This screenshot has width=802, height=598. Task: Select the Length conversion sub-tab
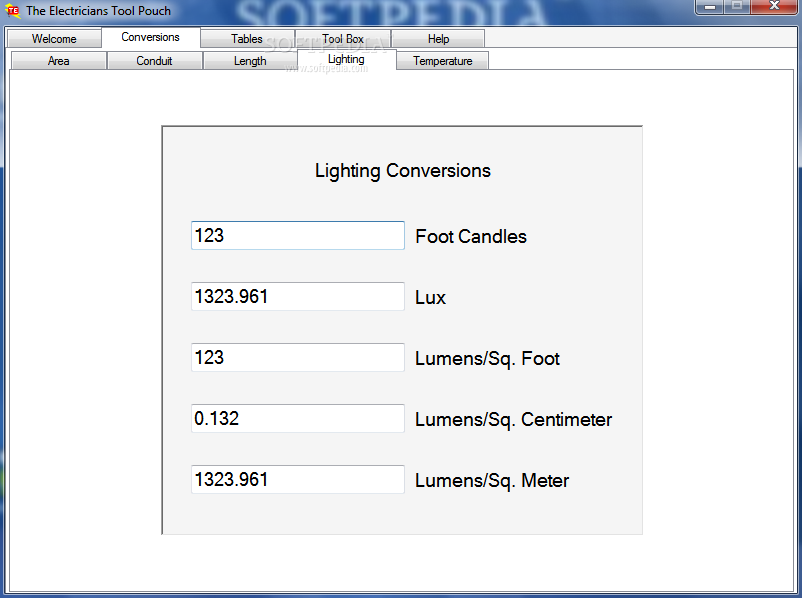[250, 61]
